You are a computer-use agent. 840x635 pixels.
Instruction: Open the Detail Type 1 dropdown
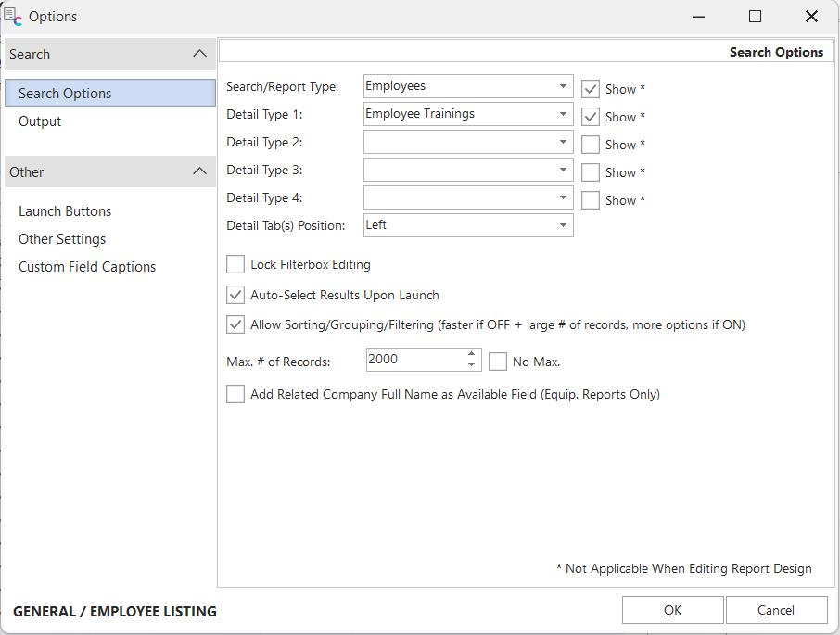pos(562,114)
